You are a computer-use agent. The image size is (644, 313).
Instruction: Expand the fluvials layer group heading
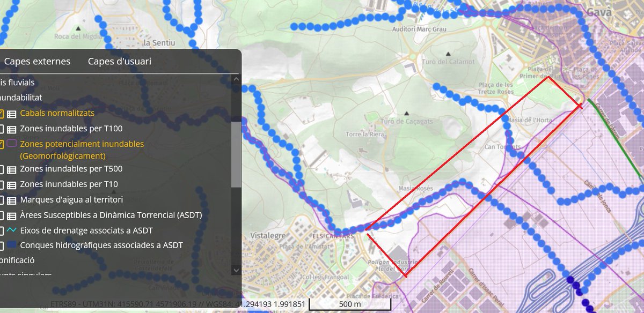tap(17, 83)
